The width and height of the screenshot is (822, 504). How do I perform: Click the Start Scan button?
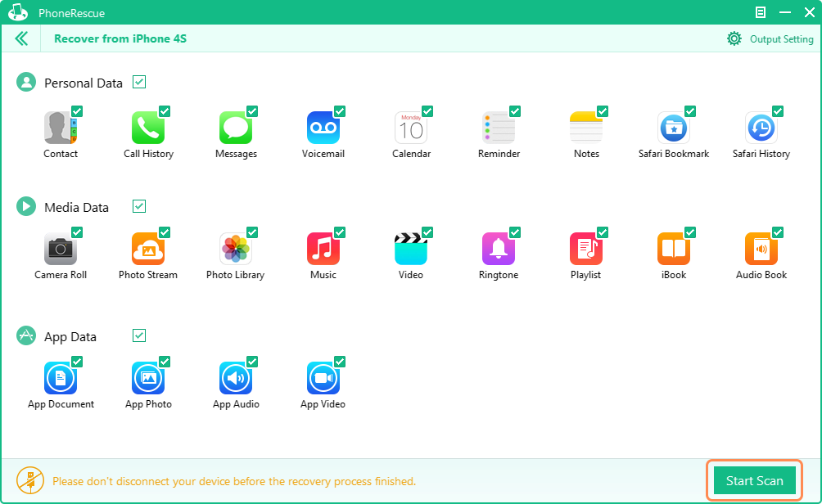coord(754,480)
